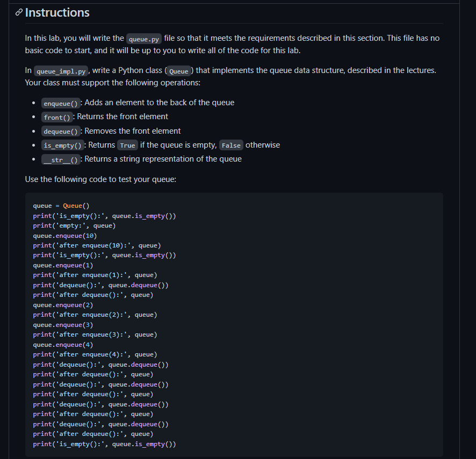
Task: Click the queue.enqueue(10) line
Action: (x=64, y=235)
